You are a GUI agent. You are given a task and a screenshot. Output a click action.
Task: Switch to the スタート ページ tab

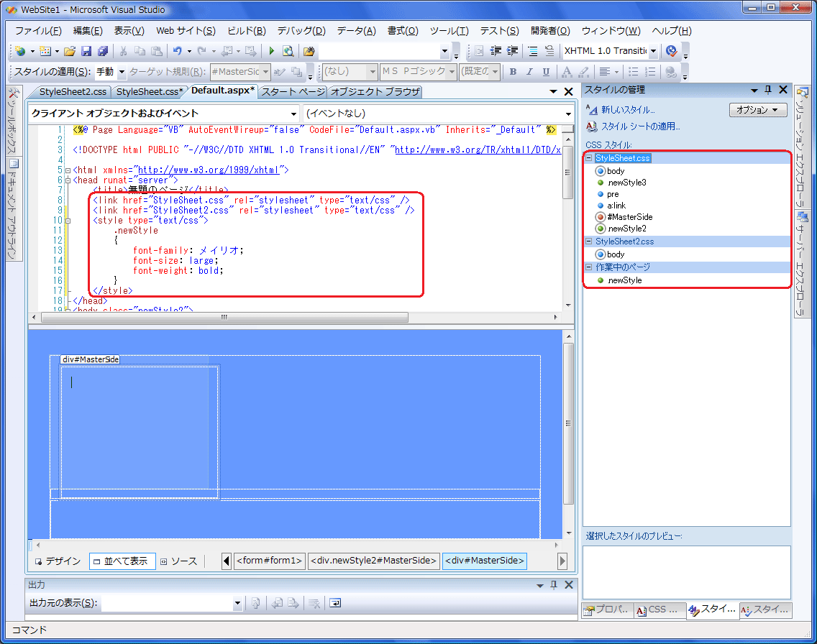293,91
